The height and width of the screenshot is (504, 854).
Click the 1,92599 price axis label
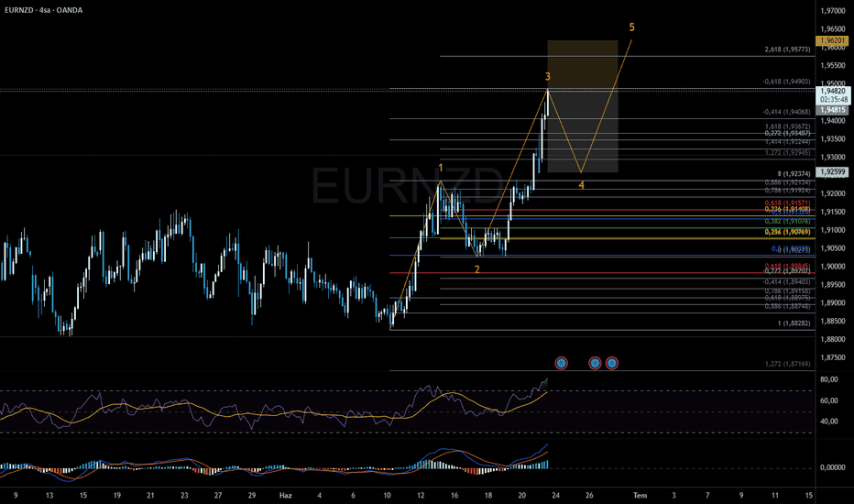[x=832, y=172]
